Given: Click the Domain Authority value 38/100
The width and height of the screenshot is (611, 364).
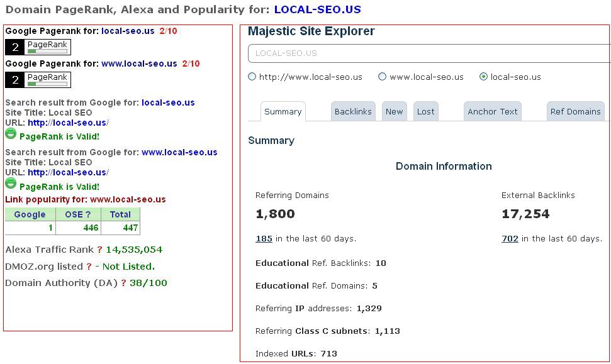Looking at the screenshot, I should tap(149, 283).
